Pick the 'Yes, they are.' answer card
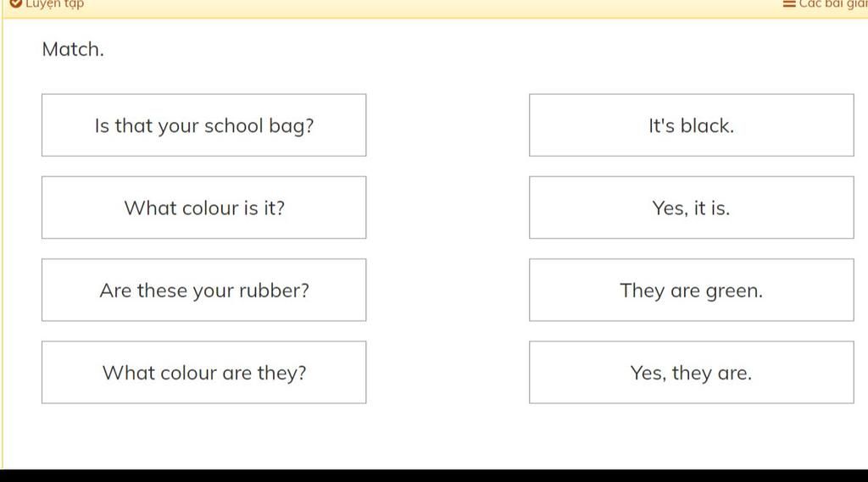The width and height of the screenshot is (868, 482). (692, 373)
